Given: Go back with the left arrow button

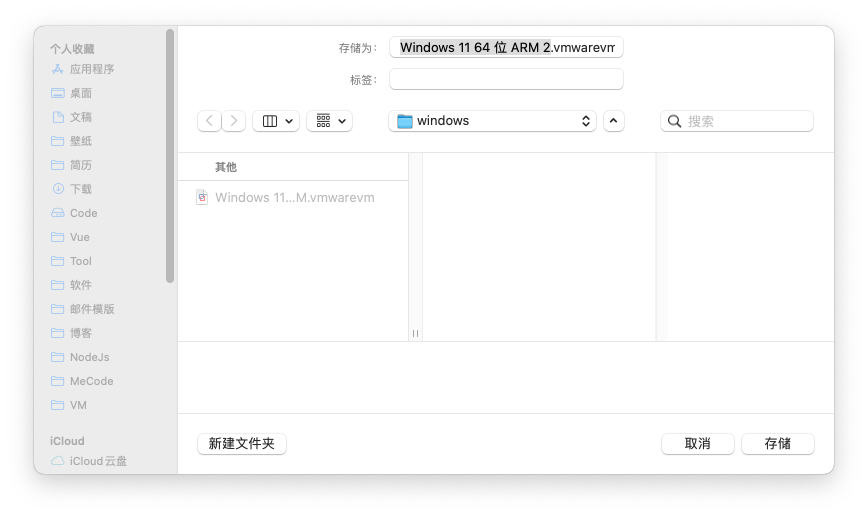Looking at the screenshot, I should click(209, 121).
